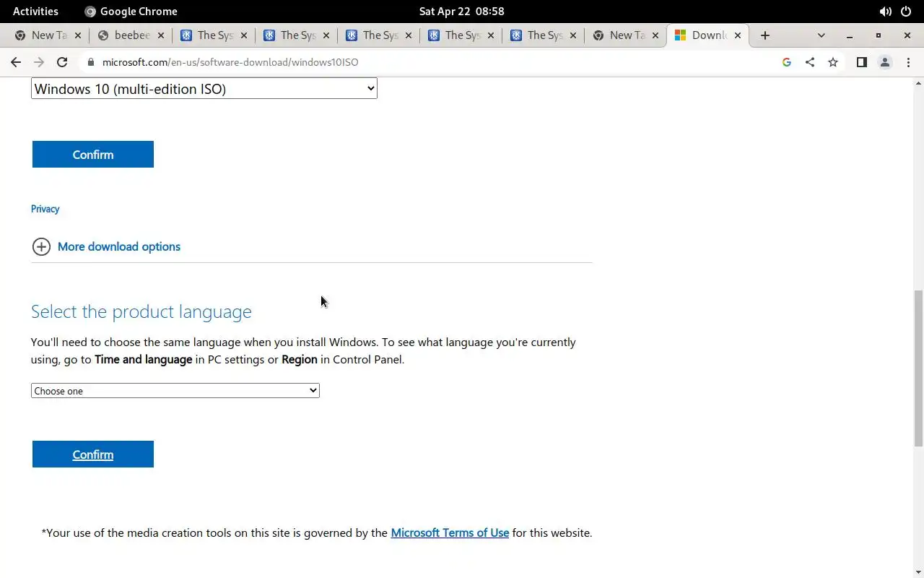Open the Microsoft Terms of Use link
924x578 pixels.
coord(450,532)
